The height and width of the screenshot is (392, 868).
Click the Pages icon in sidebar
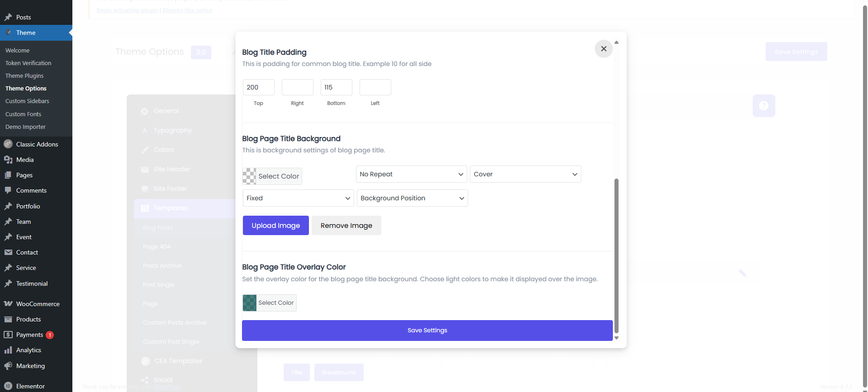[x=8, y=175]
